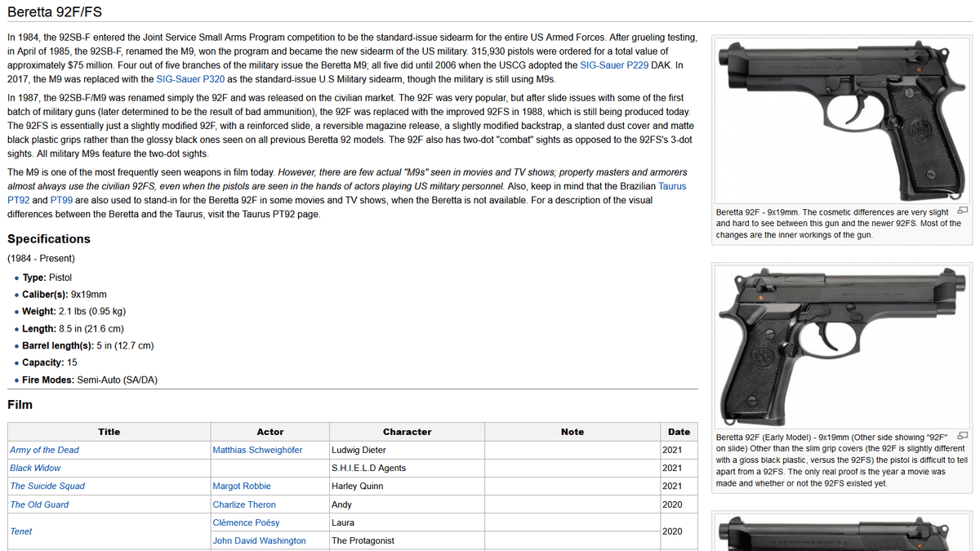Click the Specifications section heading
Screen dimensions: 980x551
(x=49, y=239)
